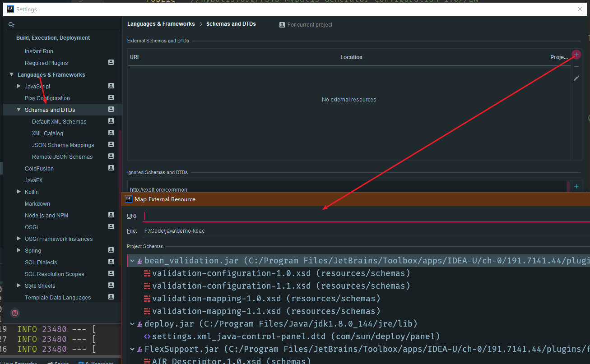Add an ignored schema with the plus icon

coord(576,186)
